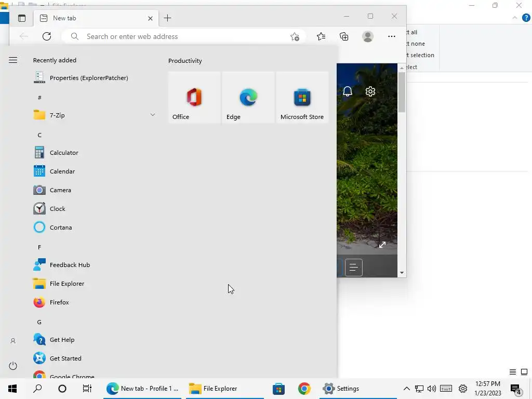Click the Productivity group title
The image size is (532, 399).
point(185,61)
